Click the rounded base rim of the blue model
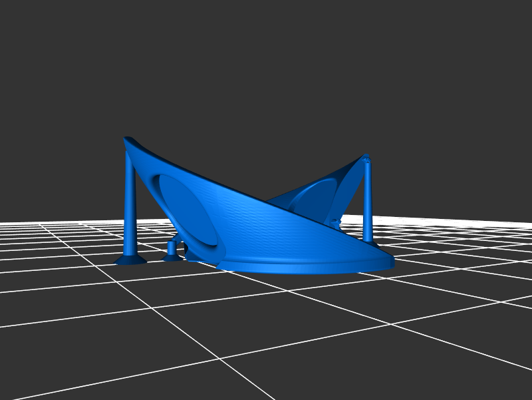Viewport: 532px width, 400px height. point(305,266)
